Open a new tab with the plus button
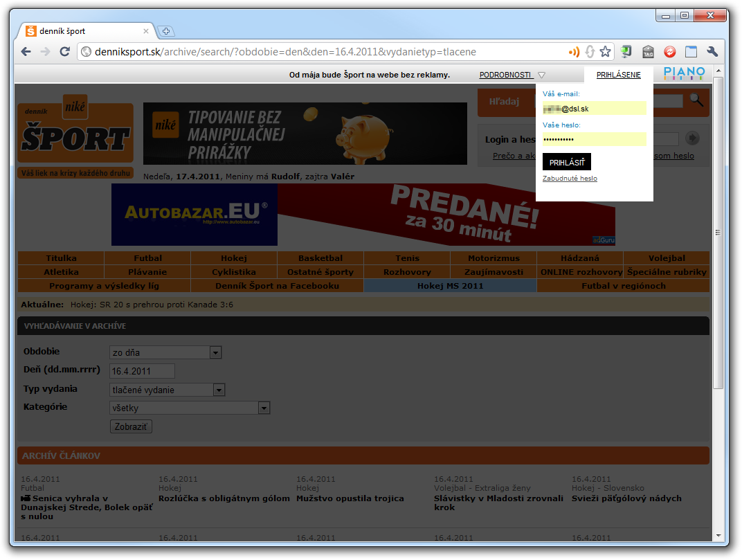Screen dimensions: 742x560 (166, 31)
